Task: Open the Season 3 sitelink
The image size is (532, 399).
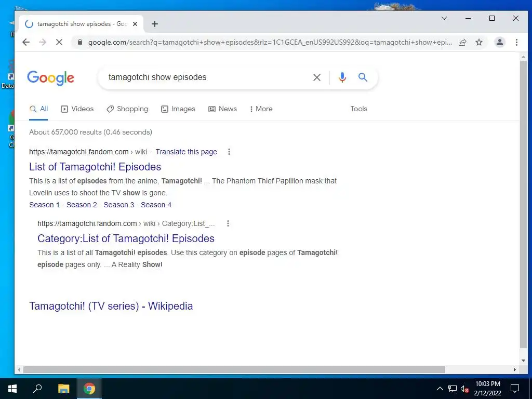Action: tap(119, 205)
